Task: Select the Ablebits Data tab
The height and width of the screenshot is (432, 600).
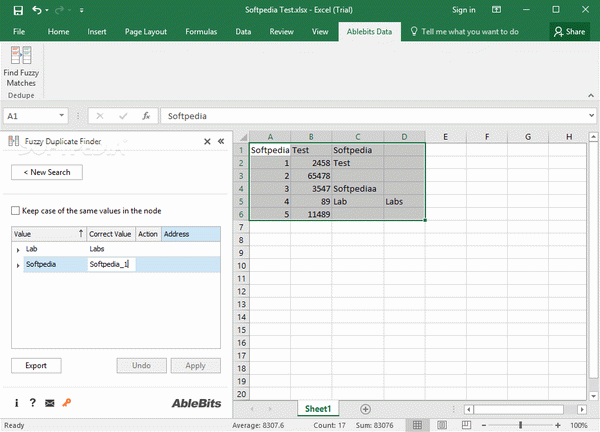Action: tap(369, 32)
